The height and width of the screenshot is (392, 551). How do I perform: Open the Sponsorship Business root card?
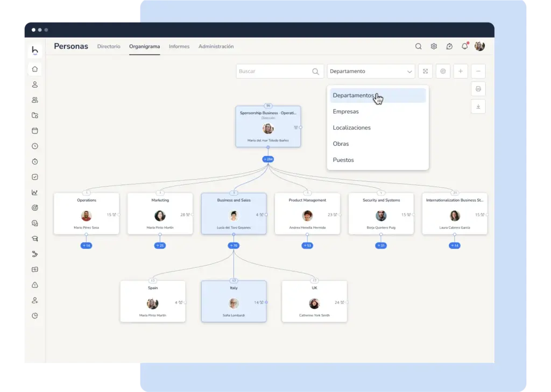pyautogui.click(x=268, y=126)
